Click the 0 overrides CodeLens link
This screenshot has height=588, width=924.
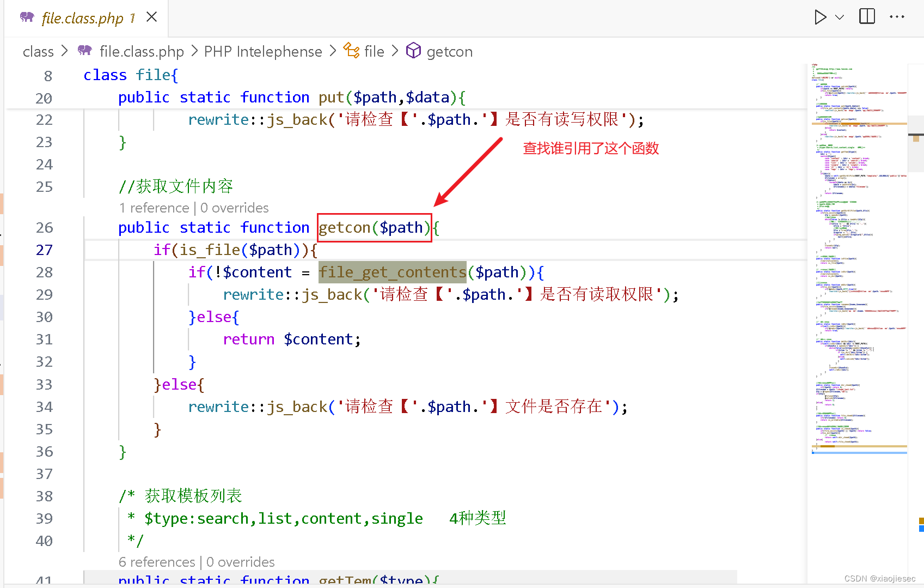coord(234,208)
